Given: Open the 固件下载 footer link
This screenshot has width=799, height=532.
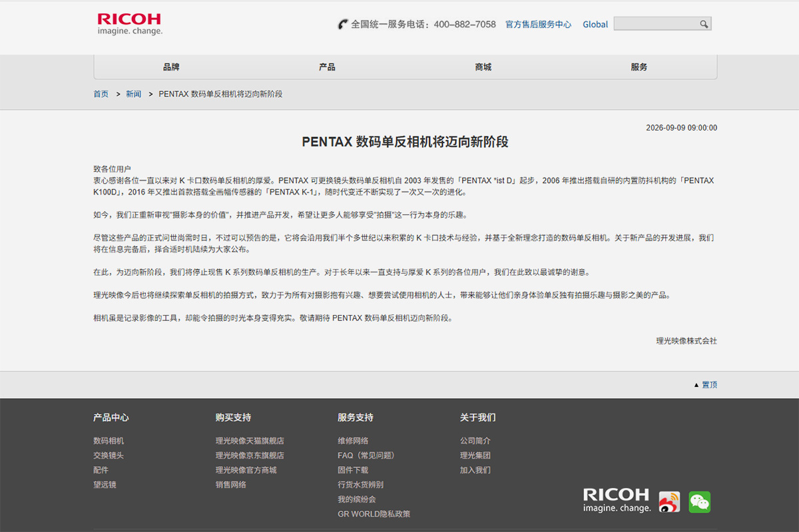Looking at the screenshot, I should tap(353, 470).
